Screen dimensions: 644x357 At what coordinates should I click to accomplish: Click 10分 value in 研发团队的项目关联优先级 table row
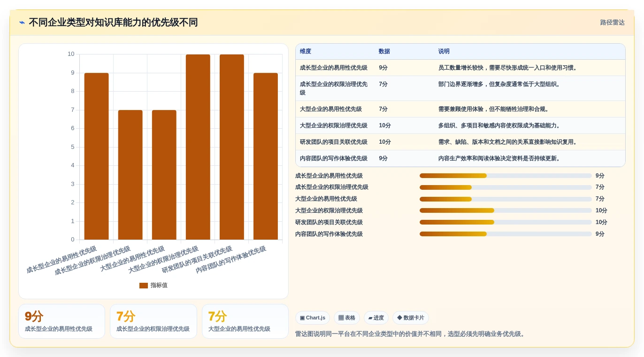pos(385,142)
